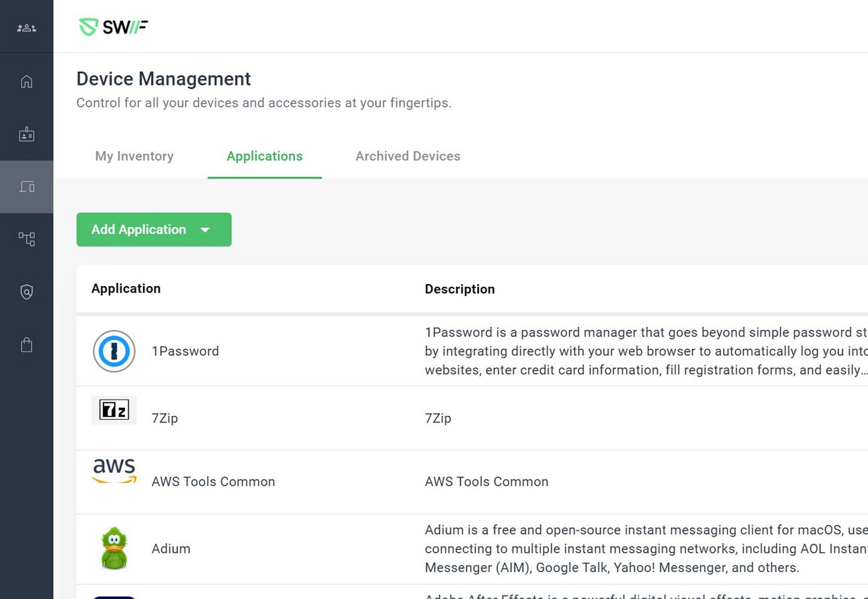Switch to the My Inventory tab
Screen dimensions: 868x599
click(134, 156)
